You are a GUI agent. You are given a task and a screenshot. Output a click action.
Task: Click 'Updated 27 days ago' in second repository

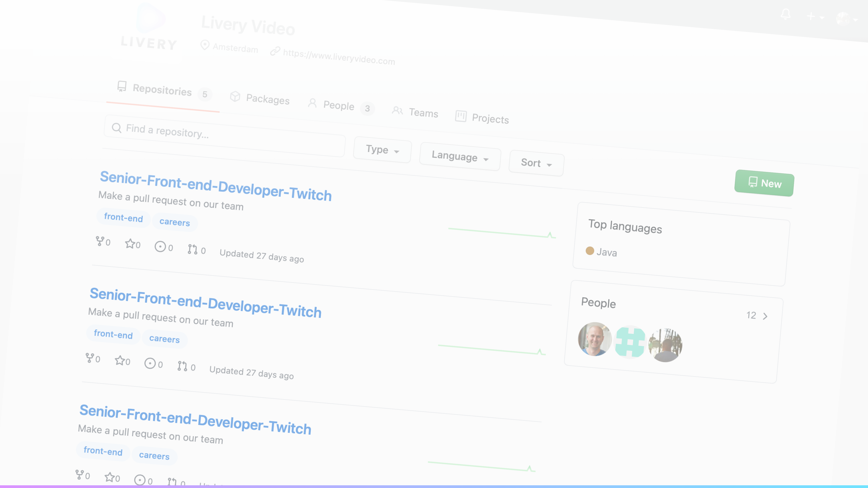click(x=252, y=373)
